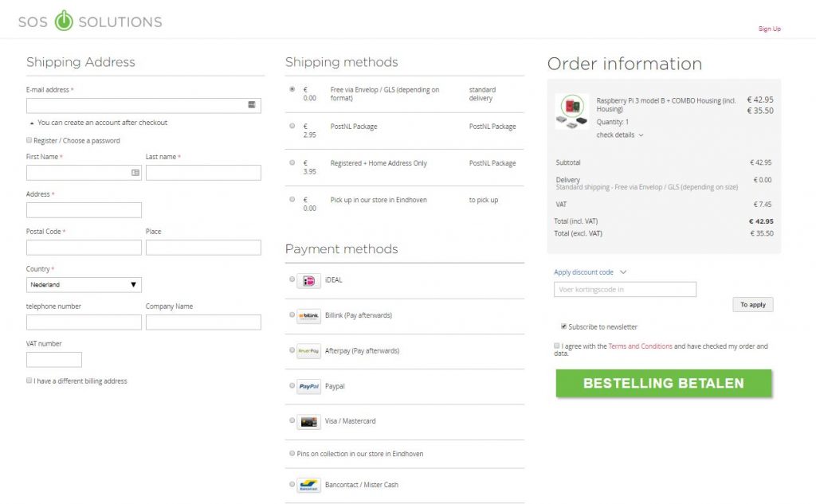Expand check details for the product
The width and height of the screenshot is (816, 504).
(x=620, y=135)
